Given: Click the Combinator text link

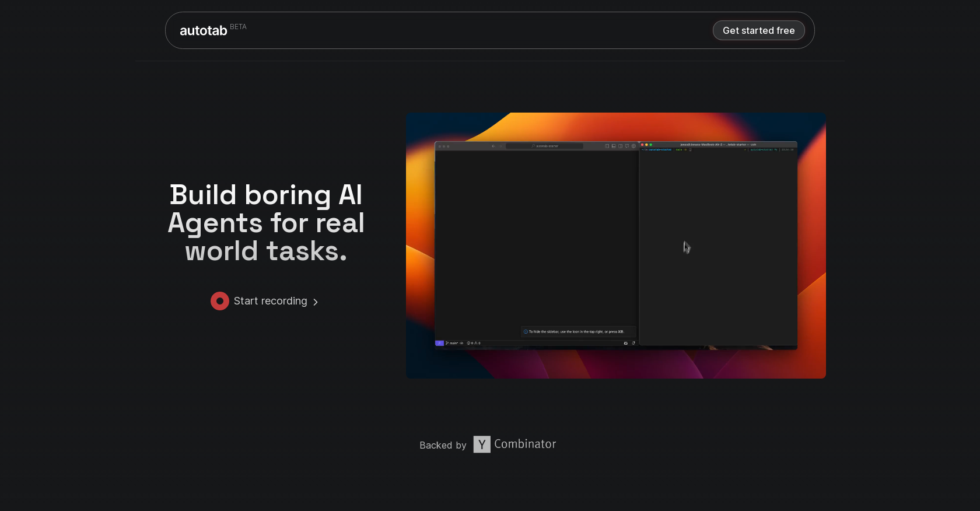Looking at the screenshot, I should click(525, 444).
